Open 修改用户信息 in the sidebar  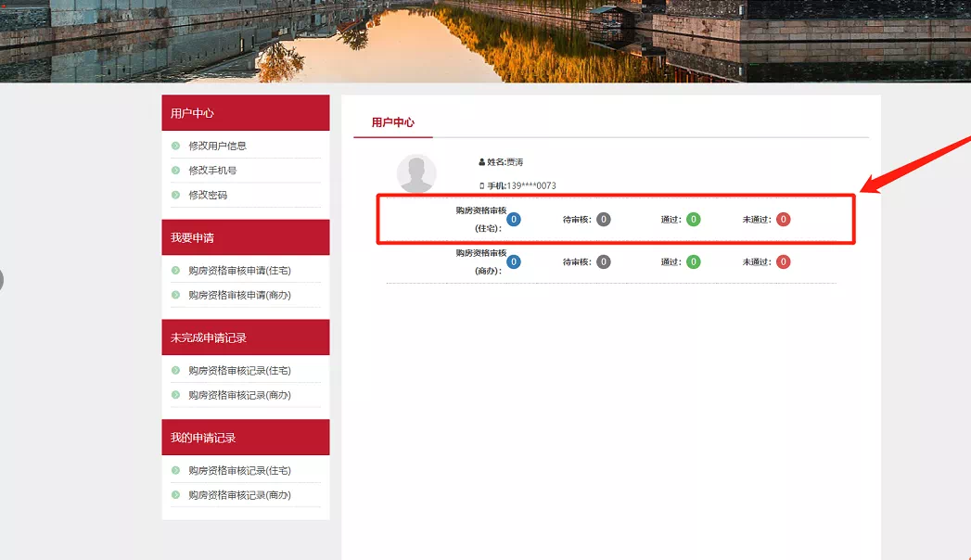coord(217,146)
